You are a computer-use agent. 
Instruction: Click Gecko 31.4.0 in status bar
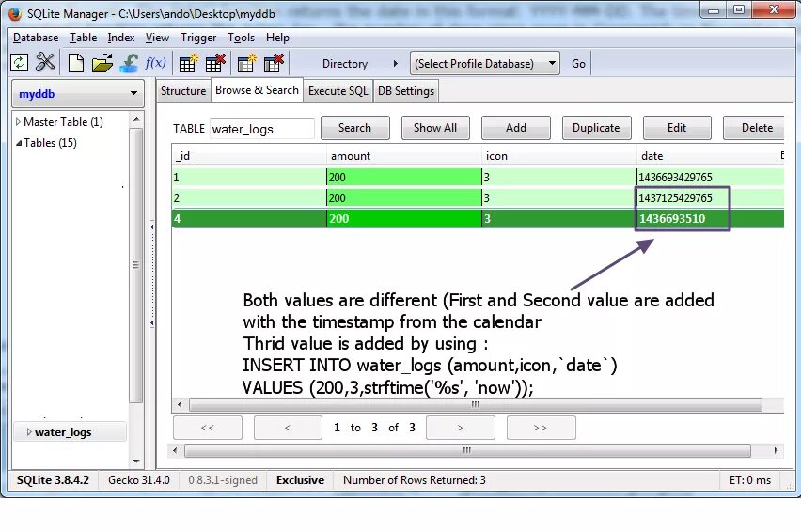click(x=139, y=480)
